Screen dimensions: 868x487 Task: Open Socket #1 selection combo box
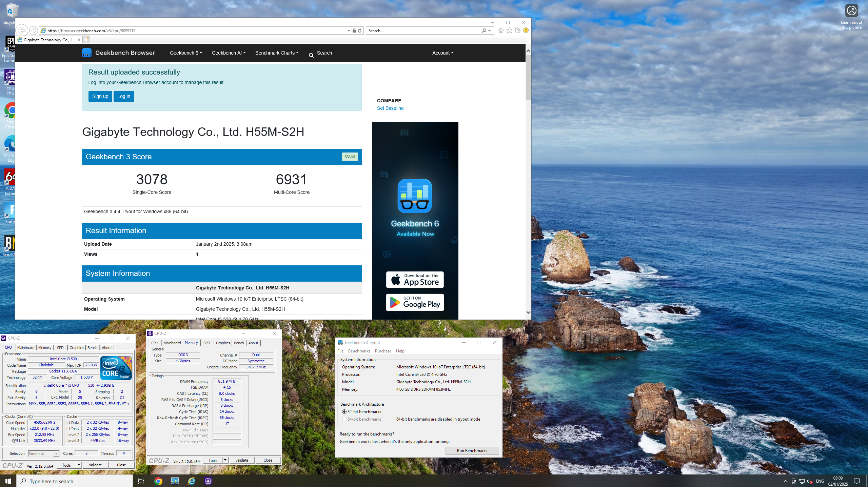[43, 453]
